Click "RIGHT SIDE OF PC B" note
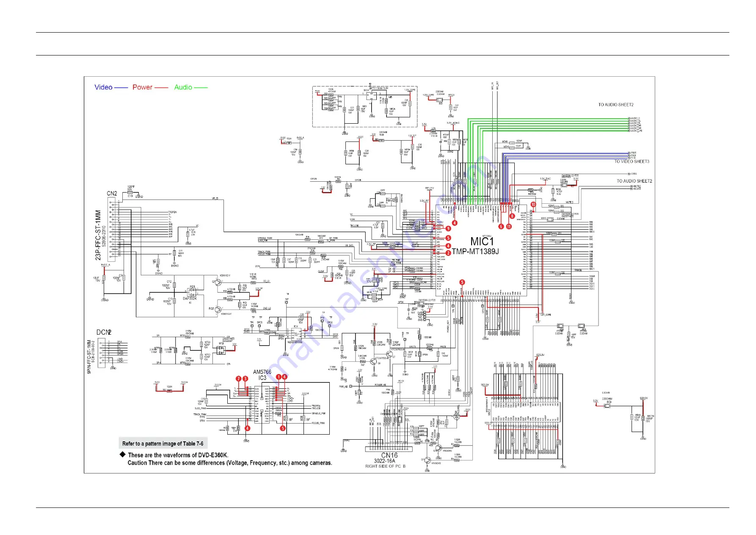 (385, 466)
